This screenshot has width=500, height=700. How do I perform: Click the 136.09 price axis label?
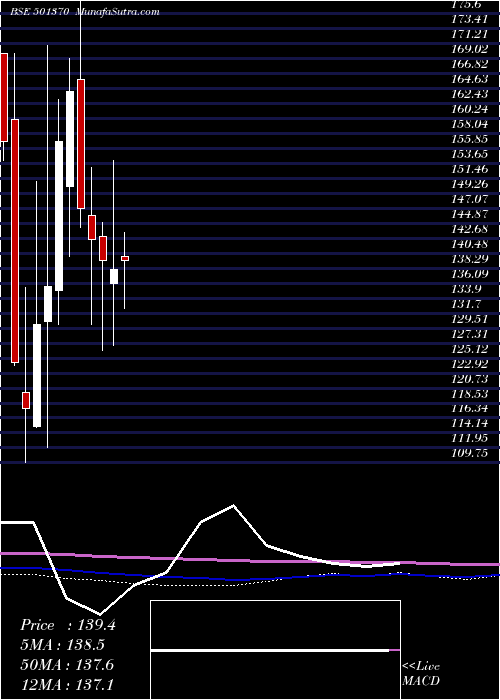click(471, 274)
